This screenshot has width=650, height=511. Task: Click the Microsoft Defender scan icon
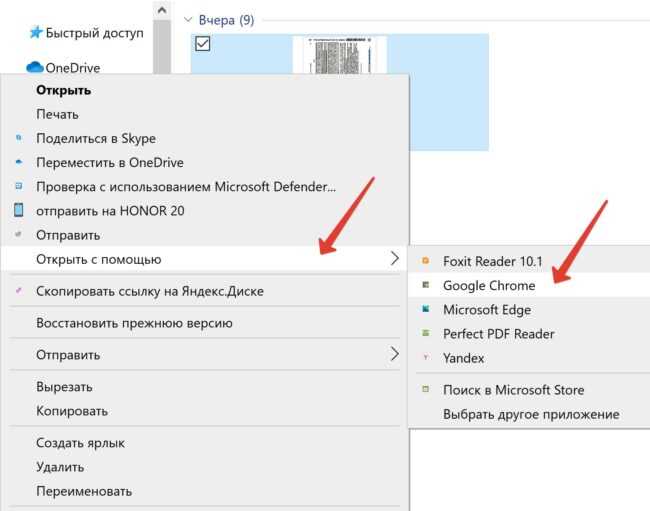click(x=19, y=187)
